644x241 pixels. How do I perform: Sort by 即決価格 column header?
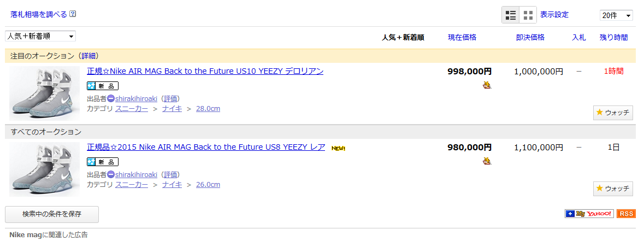530,38
